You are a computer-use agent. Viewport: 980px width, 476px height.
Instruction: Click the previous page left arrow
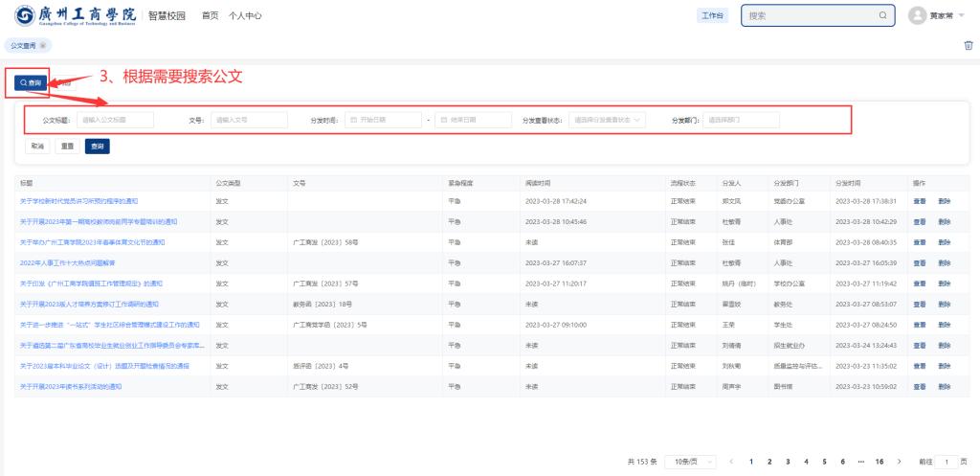coord(732,461)
